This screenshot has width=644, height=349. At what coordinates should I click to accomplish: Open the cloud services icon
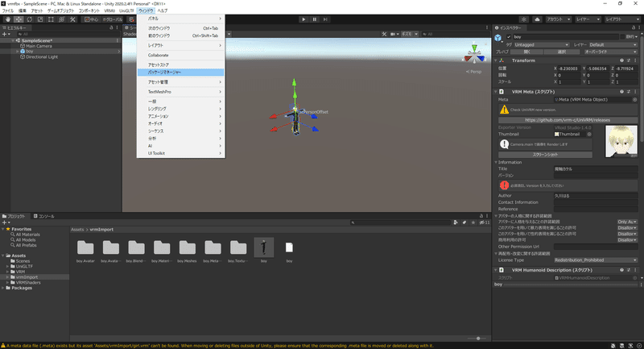pyautogui.click(x=537, y=19)
